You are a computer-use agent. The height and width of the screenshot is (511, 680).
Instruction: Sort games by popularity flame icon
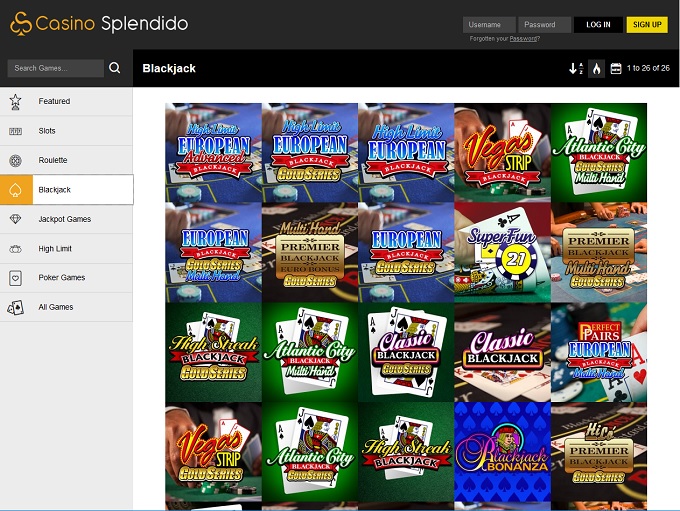click(596, 69)
